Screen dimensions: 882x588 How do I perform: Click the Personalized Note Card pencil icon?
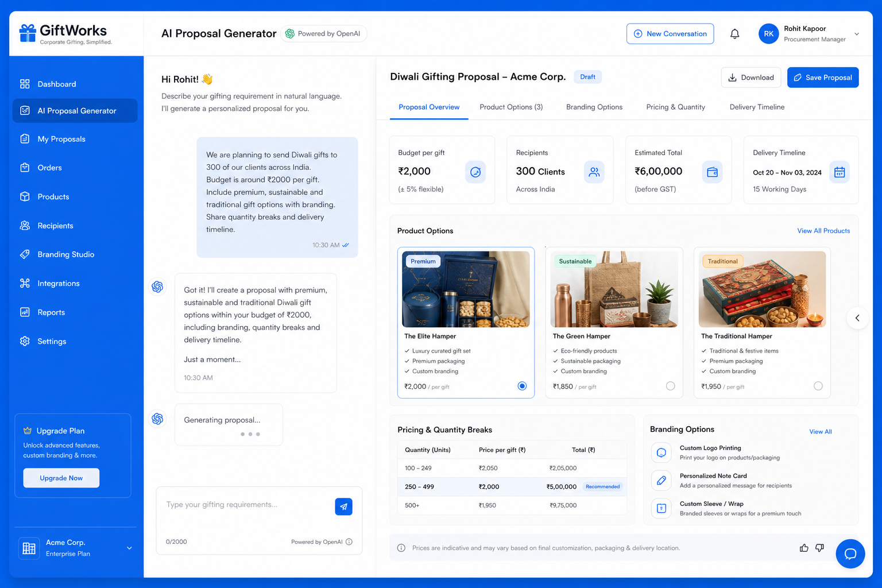[x=661, y=480]
